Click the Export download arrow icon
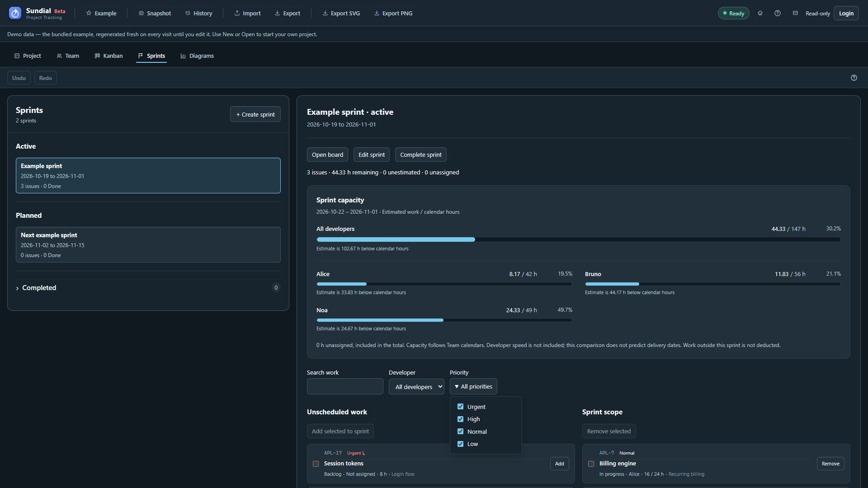 tap(277, 13)
